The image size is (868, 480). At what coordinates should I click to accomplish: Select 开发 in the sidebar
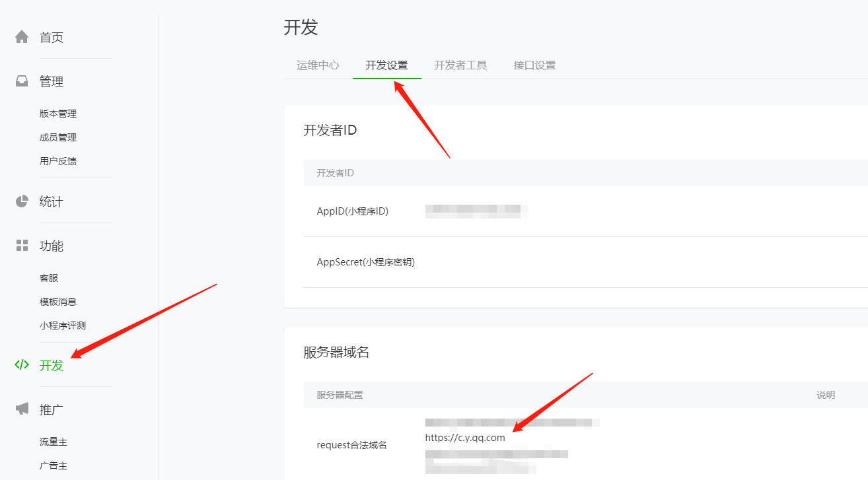52,365
